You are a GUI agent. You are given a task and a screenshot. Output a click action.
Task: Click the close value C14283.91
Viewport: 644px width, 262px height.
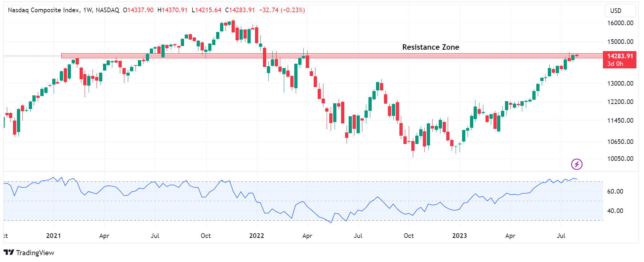pyautogui.click(x=240, y=10)
